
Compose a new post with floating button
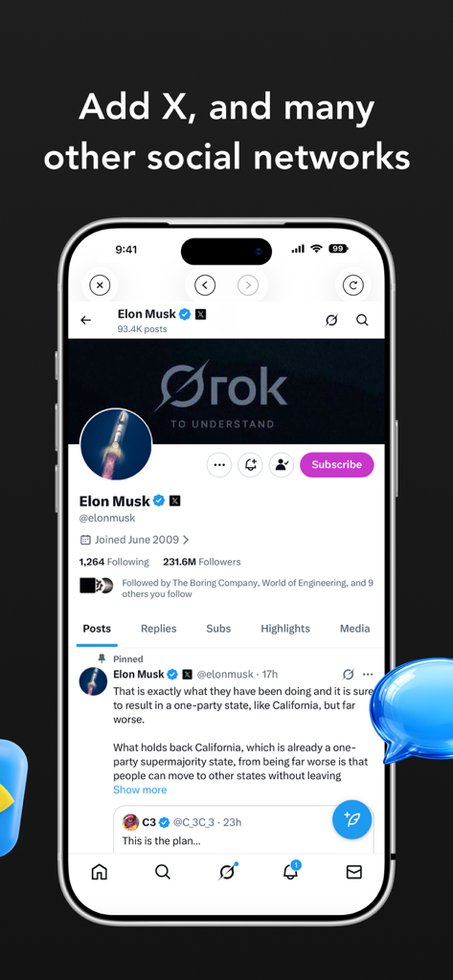pos(352,819)
